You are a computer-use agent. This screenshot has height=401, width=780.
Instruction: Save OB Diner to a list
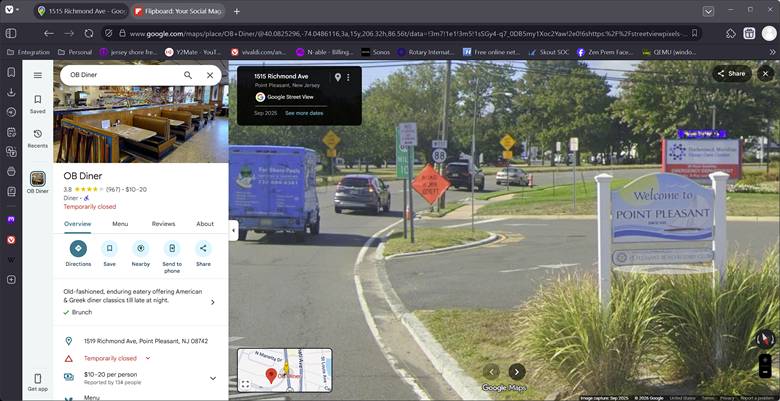coord(109,249)
